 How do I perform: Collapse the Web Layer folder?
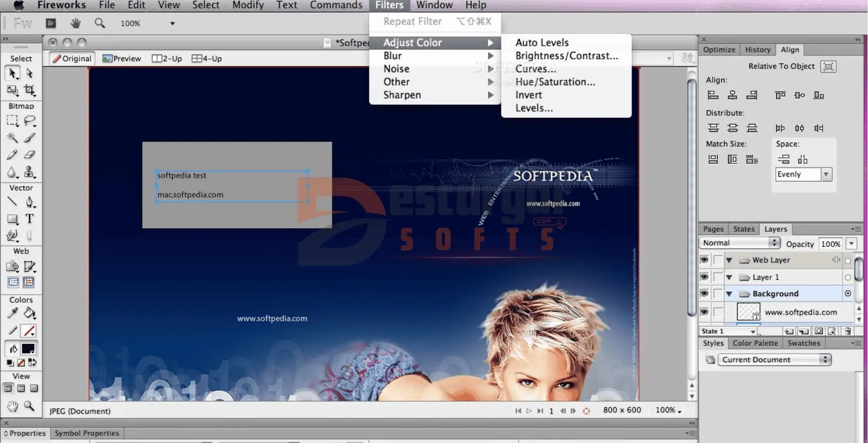(x=729, y=260)
